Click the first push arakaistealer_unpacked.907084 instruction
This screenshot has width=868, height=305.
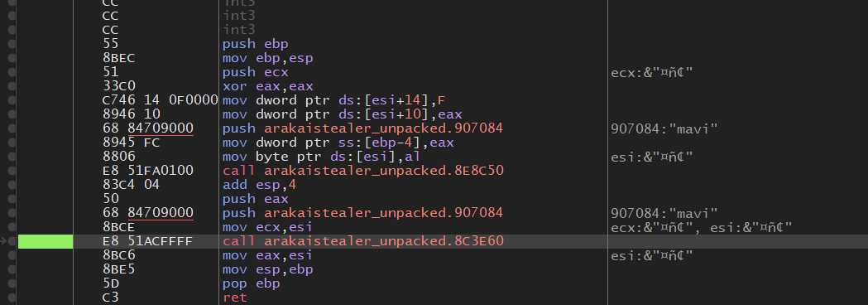click(x=362, y=128)
